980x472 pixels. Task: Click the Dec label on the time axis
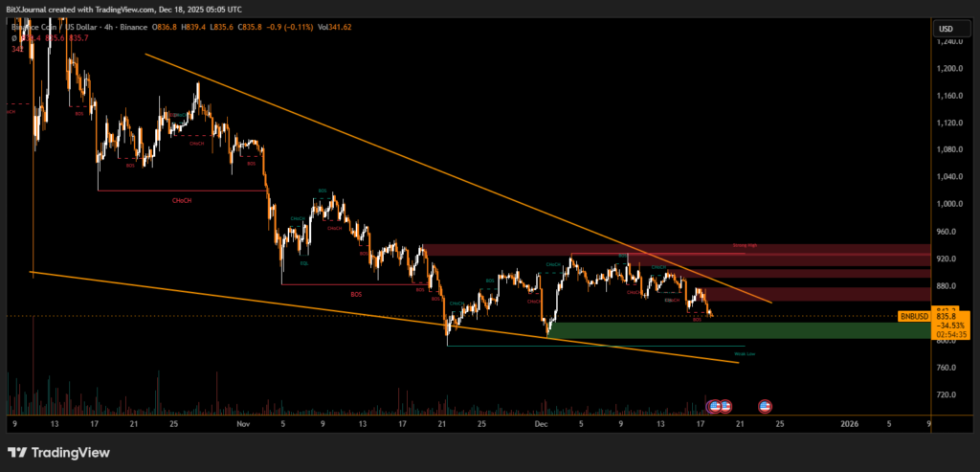541,422
